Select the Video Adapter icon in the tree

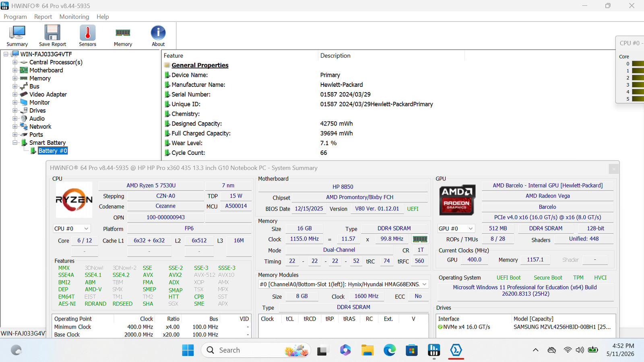[24, 94]
